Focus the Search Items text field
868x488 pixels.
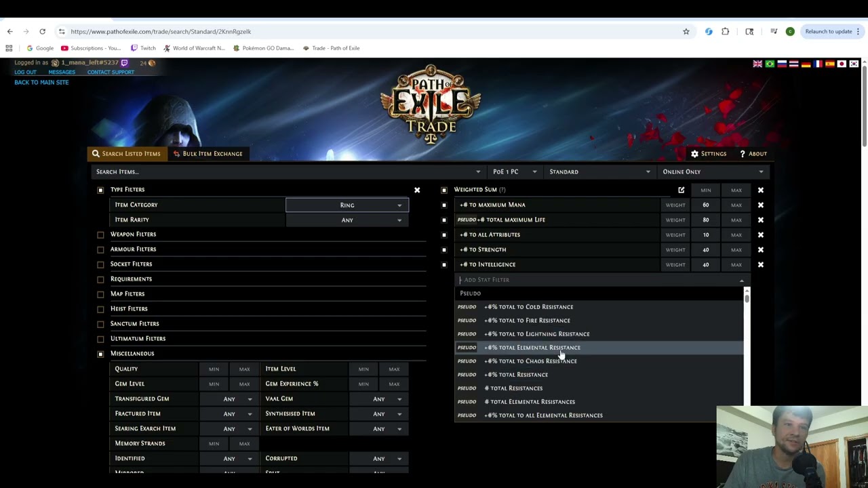[x=288, y=171]
